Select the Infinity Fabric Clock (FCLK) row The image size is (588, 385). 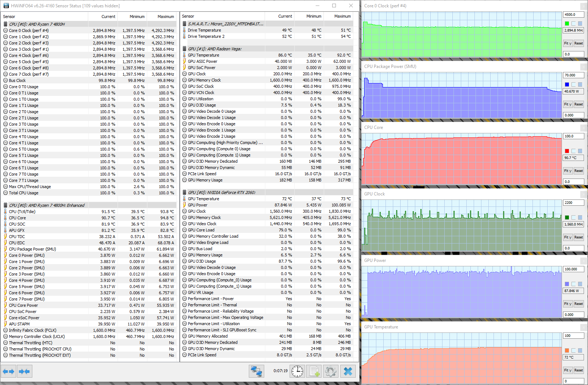(89, 330)
